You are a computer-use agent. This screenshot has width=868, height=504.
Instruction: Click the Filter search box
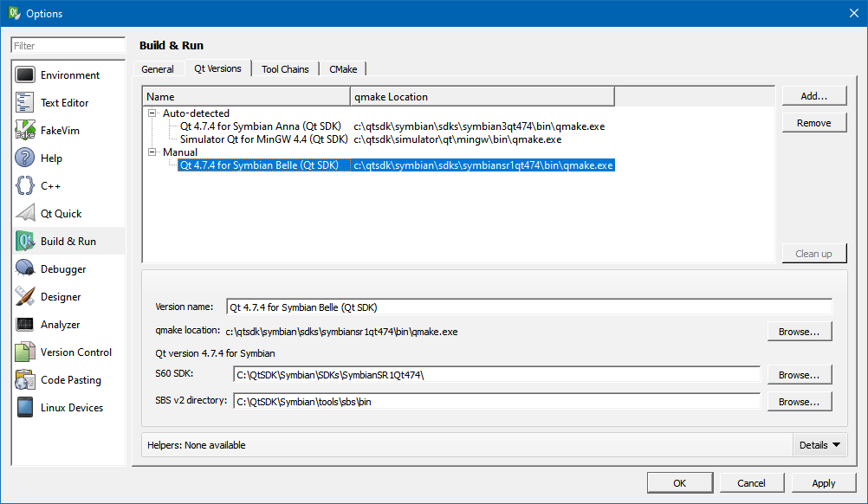[68, 46]
